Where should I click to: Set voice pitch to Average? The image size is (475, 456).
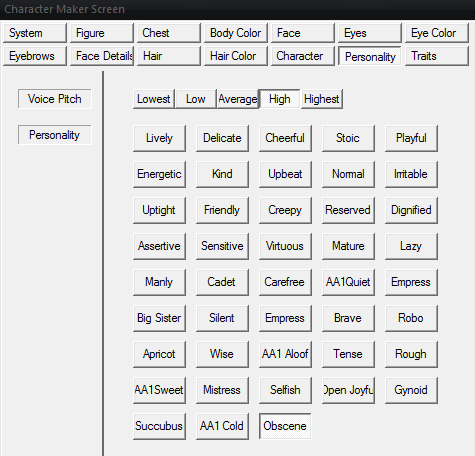click(238, 99)
